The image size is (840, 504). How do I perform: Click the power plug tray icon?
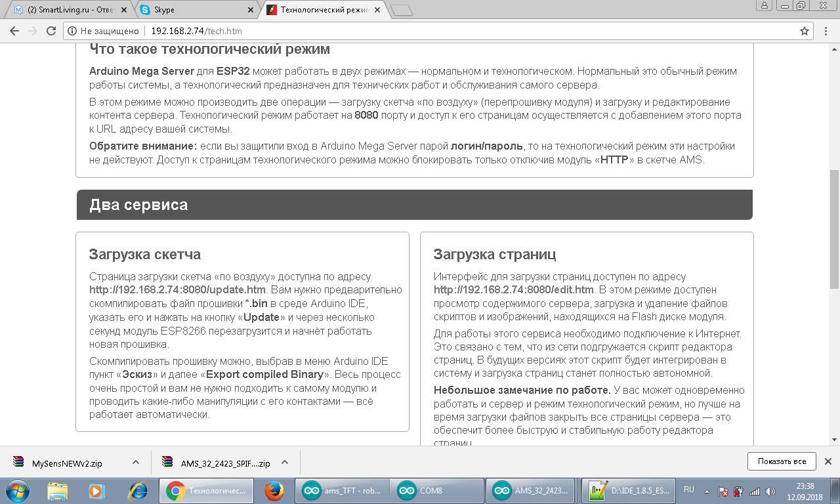pyautogui.click(x=738, y=491)
